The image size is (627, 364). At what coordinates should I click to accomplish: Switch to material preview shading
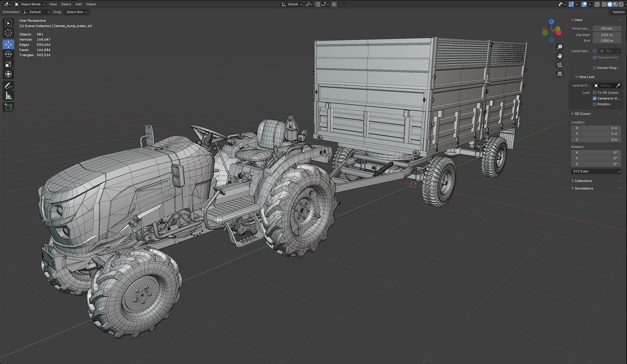(615, 4)
